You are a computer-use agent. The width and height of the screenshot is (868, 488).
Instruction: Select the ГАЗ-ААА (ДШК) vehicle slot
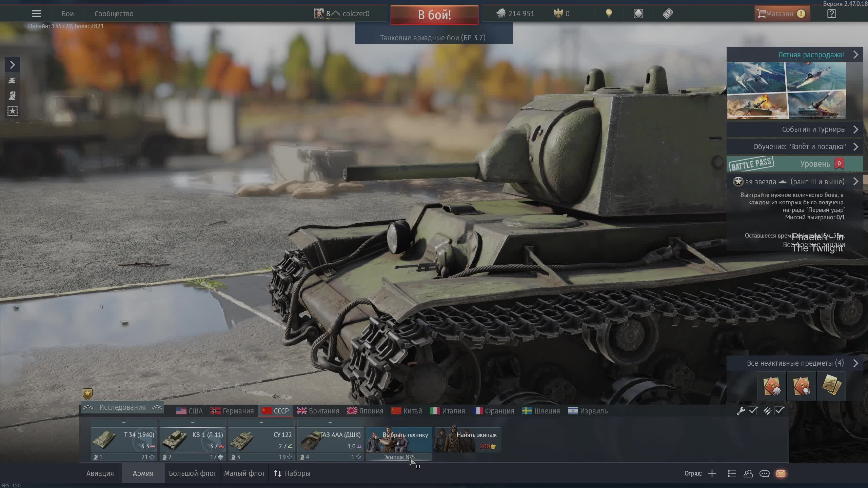330,440
